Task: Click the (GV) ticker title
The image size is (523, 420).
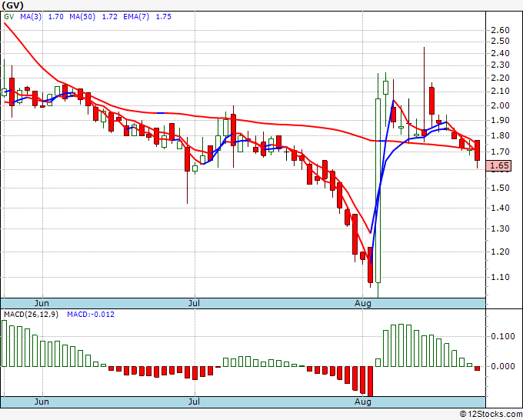Action: point(12,5)
